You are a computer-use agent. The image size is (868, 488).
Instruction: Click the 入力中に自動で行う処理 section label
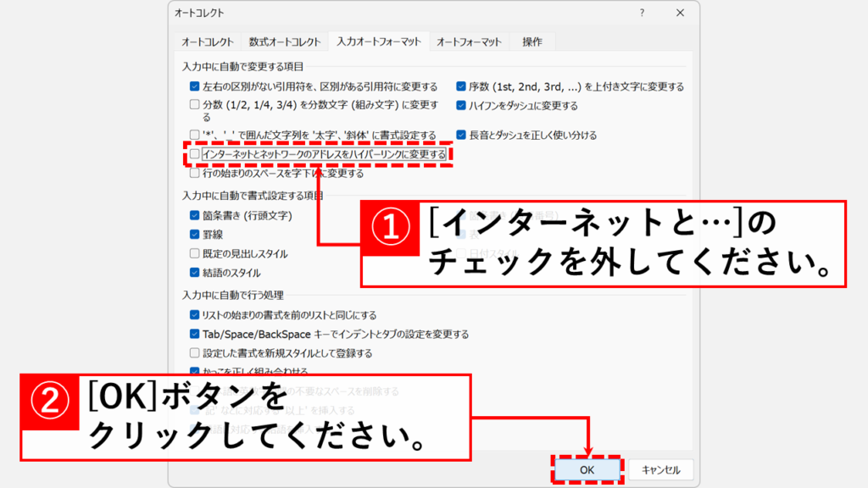tap(233, 295)
